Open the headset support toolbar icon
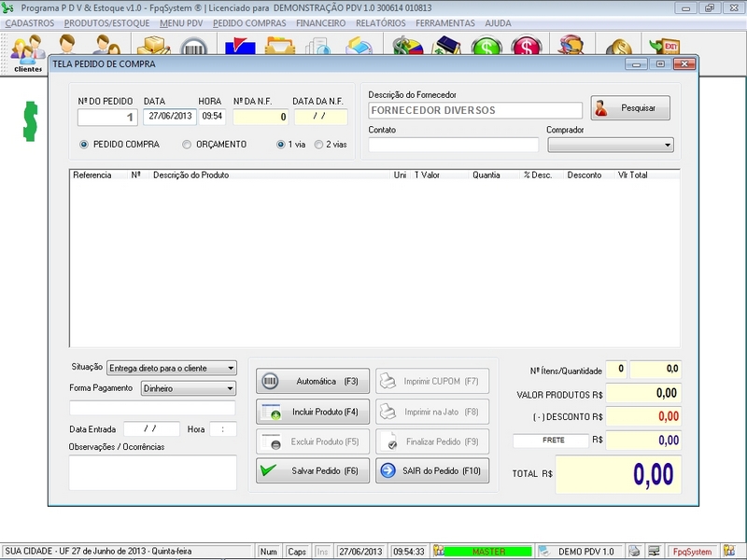The width and height of the screenshot is (747, 560). (571, 45)
